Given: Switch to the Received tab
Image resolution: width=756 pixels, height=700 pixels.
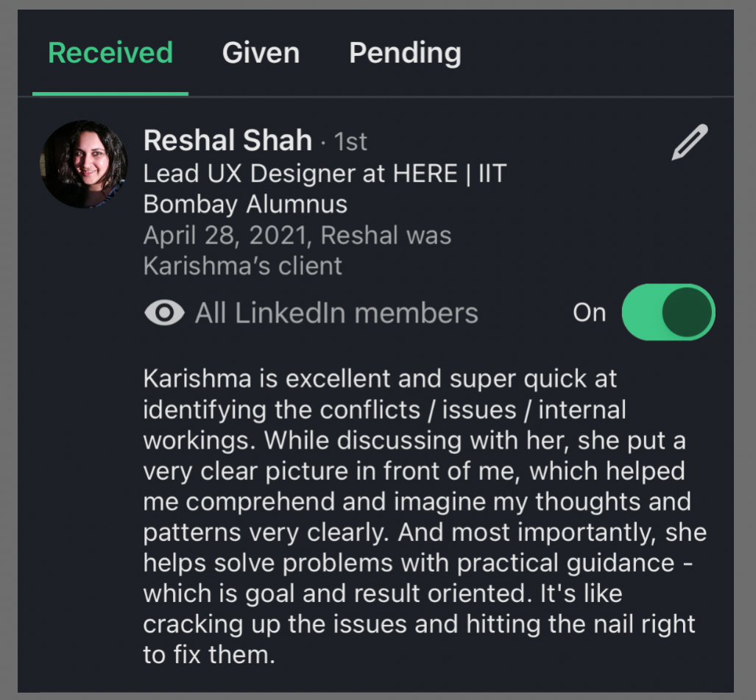Looking at the screenshot, I should (110, 53).
